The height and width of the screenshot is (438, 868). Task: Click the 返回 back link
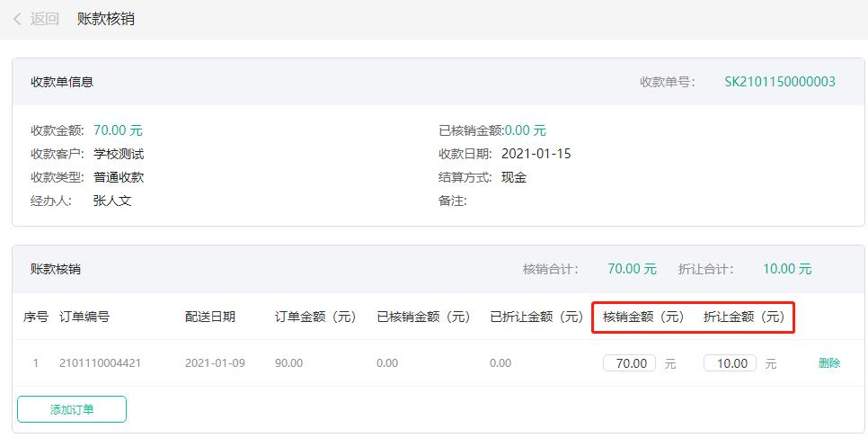click(44, 19)
